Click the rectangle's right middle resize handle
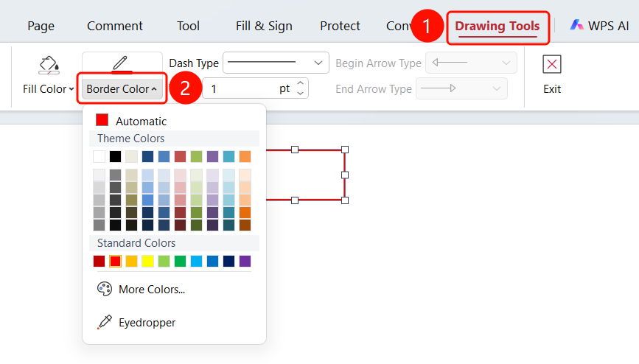 pyautogui.click(x=345, y=175)
